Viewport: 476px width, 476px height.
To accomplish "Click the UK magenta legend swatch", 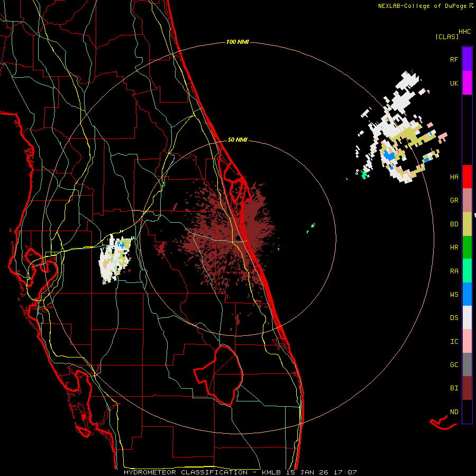I will click(467, 83).
